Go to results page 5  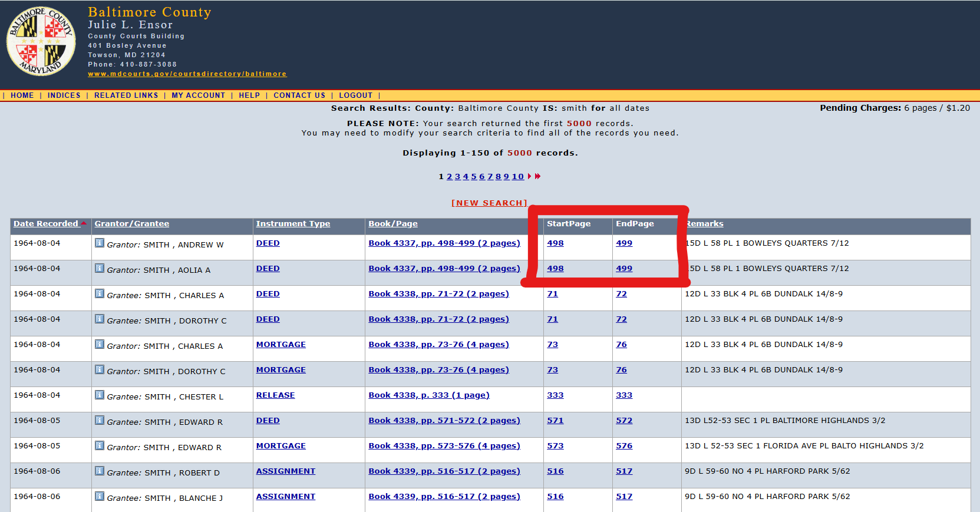click(474, 177)
